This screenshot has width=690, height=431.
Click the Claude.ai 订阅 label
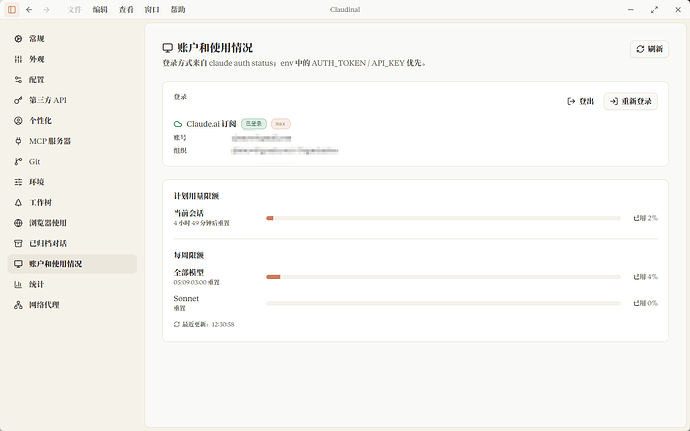coord(211,124)
